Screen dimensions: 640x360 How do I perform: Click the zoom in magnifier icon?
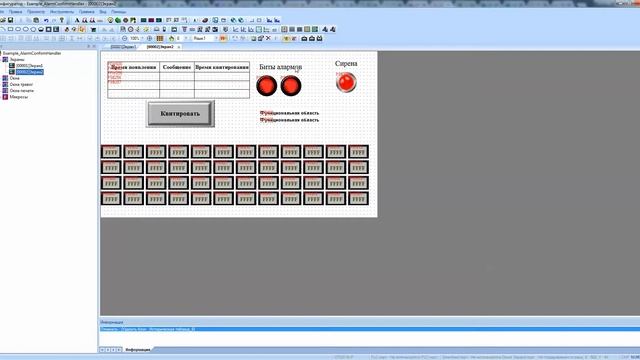[x=149, y=38]
